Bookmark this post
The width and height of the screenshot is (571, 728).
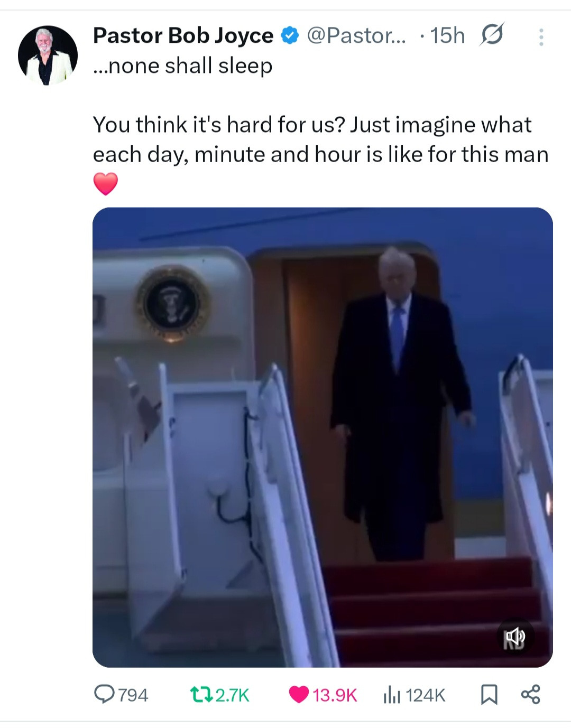pyautogui.click(x=489, y=695)
